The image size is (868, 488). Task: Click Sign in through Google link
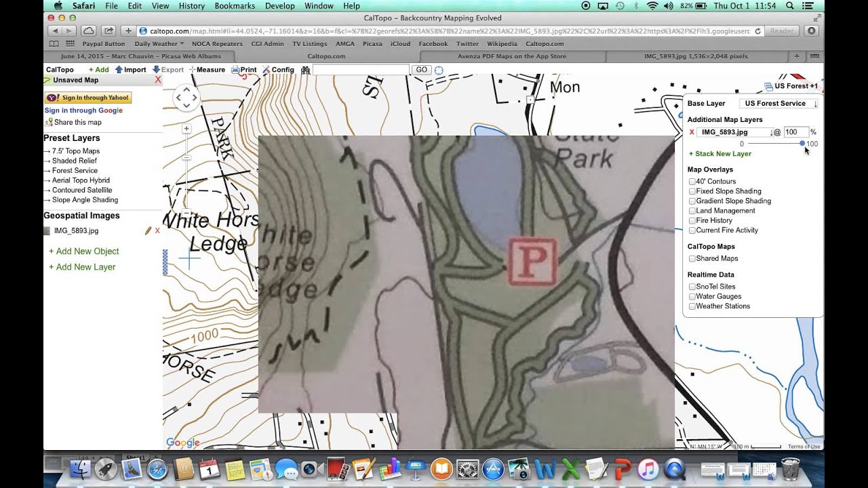83,110
